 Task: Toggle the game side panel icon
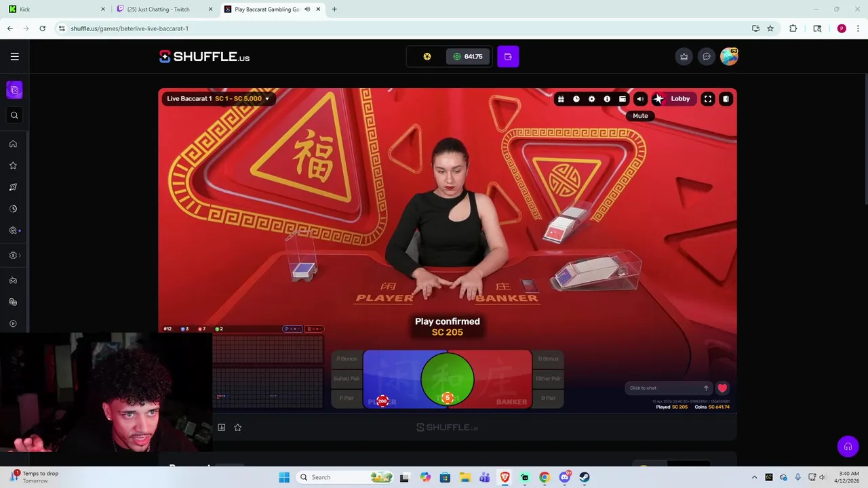click(x=726, y=99)
